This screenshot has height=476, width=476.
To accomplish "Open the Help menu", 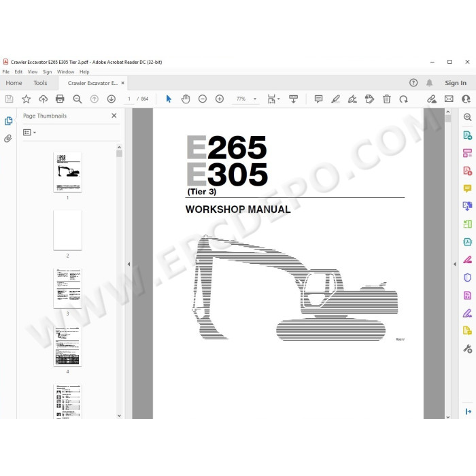I will pyautogui.click(x=84, y=72).
